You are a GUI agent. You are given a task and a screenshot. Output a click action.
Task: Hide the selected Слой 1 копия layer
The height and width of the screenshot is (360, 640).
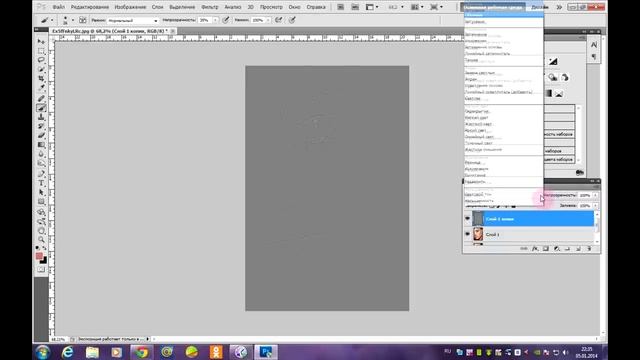[467, 219]
